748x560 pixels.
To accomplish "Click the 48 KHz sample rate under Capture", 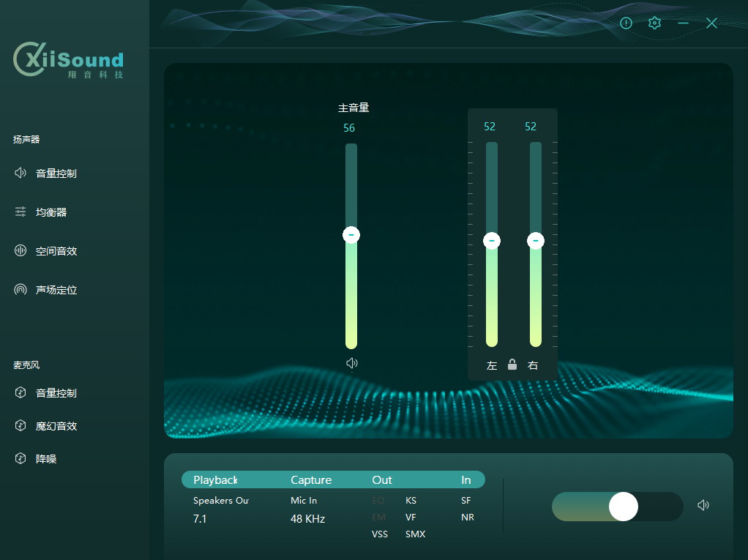I will (x=307, y=519).
